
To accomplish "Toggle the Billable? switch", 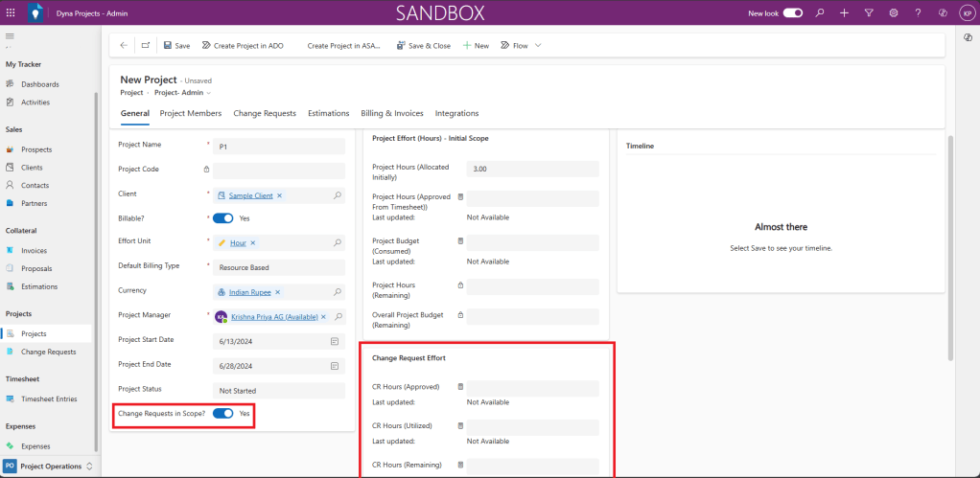I will [x=222, y=218].
